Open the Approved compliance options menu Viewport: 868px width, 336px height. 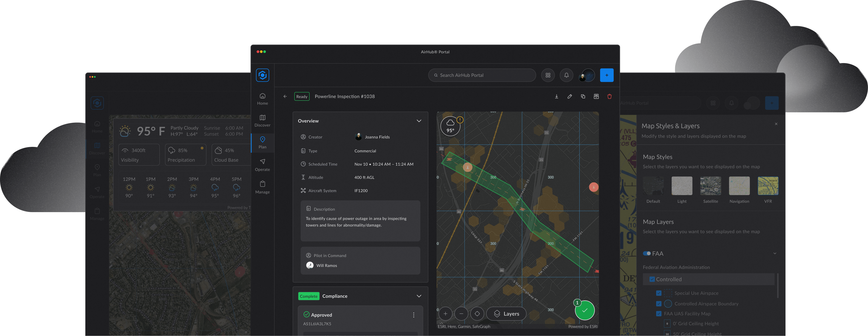413,315
